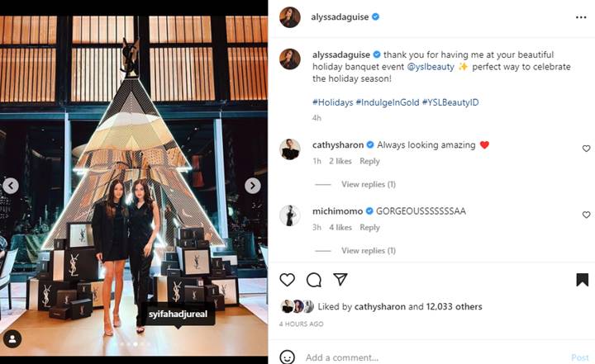Open the three-dot more options menu
595x364 pixels.
click(x=581, y=17)
